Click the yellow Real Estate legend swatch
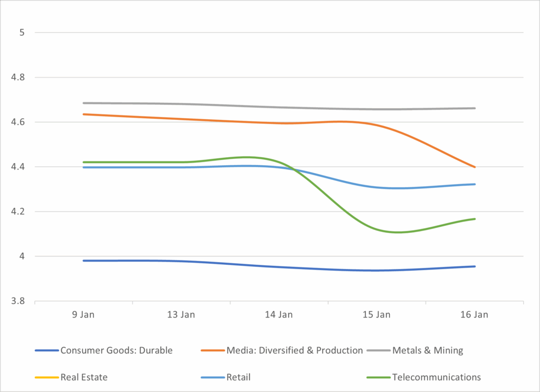This screenshot has height=392, width=540. point(46,378)
